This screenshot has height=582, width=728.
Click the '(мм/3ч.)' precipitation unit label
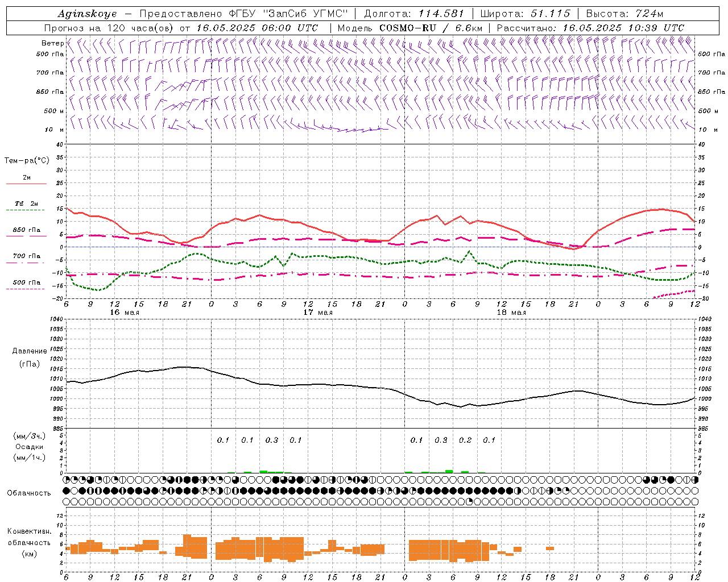(x=30, y=436)
